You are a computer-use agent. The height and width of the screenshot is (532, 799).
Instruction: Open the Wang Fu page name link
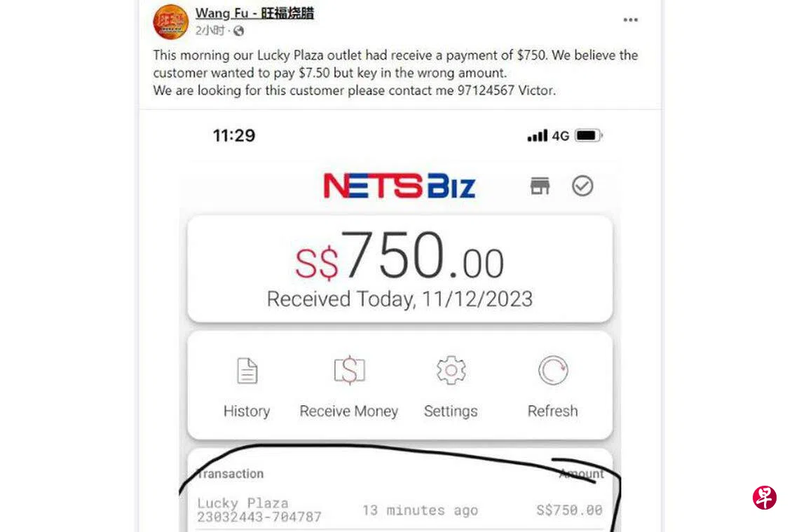(x=254, y=13)
